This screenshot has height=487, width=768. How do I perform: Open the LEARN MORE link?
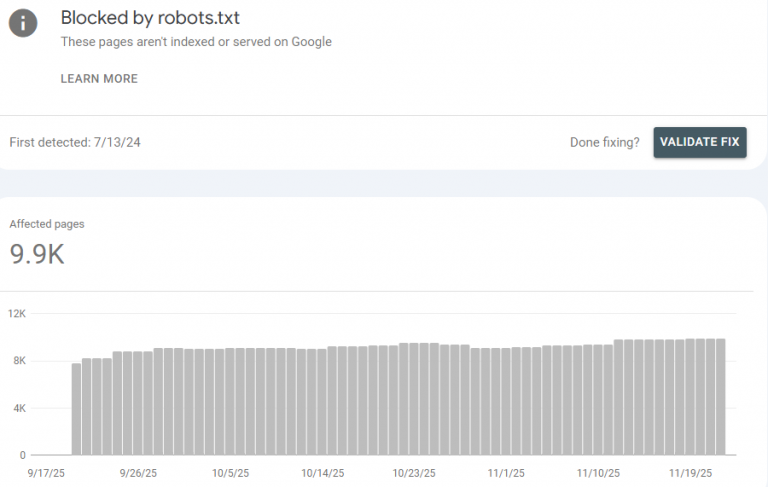coord(99,78)
